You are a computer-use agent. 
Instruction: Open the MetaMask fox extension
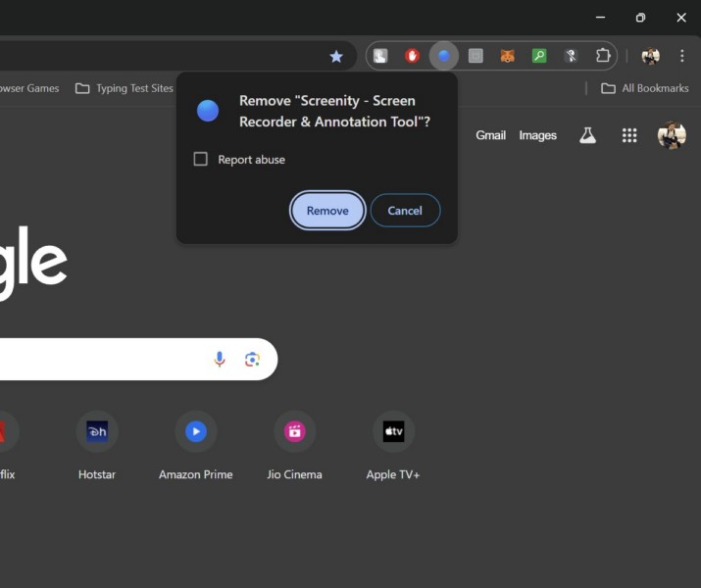coord(507,56)
